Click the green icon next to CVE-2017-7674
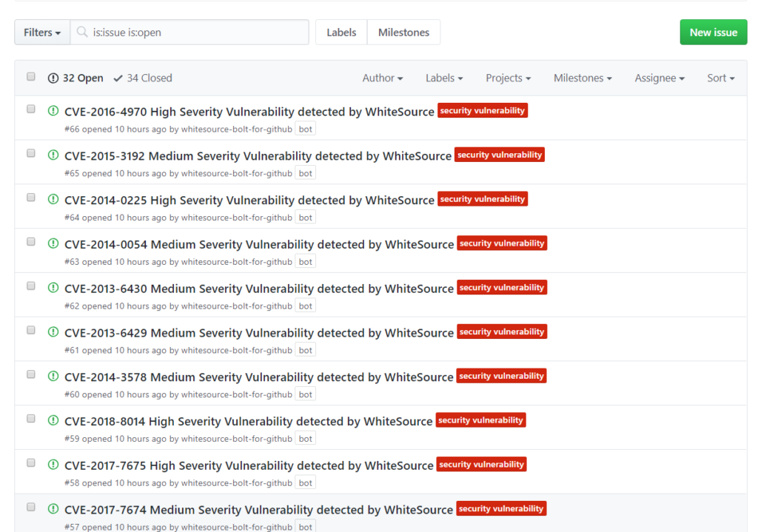 (53, 509)
